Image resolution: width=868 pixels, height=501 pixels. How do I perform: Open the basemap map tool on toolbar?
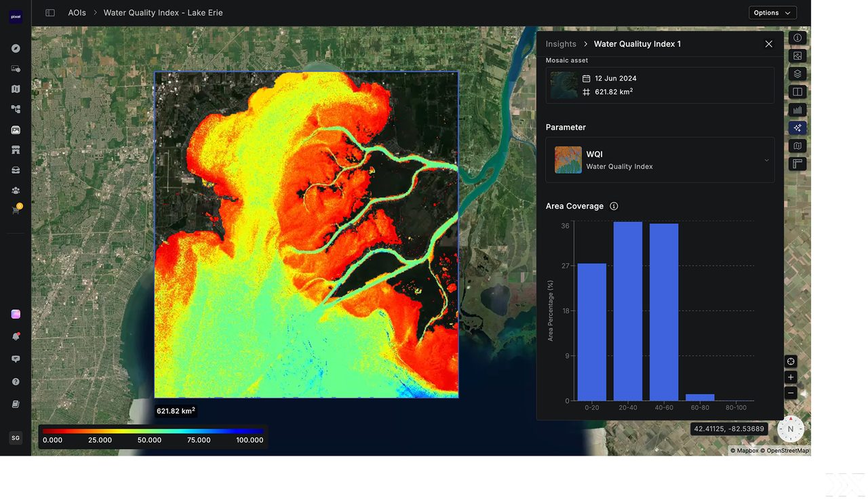(x=797, y=146)
